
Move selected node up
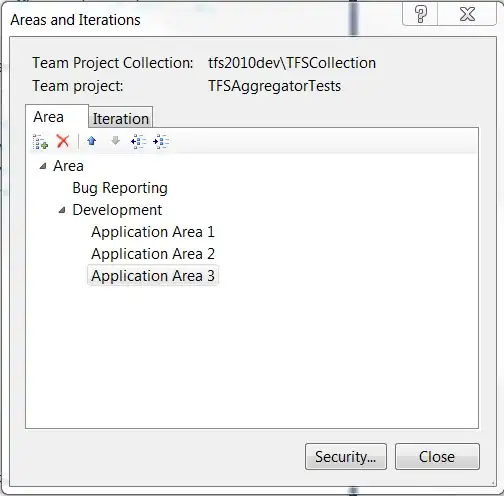(x=92, y=141)
